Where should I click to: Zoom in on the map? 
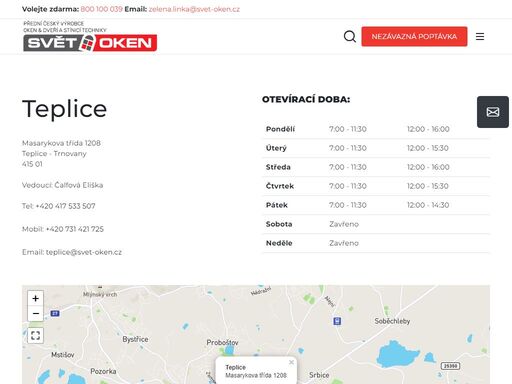pos(35,298)
